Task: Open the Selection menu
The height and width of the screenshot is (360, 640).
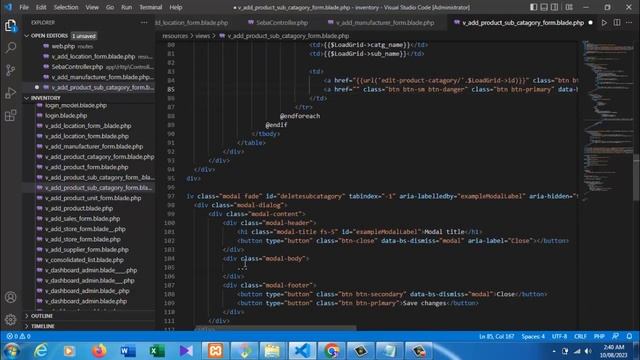Action: point(66,7)
